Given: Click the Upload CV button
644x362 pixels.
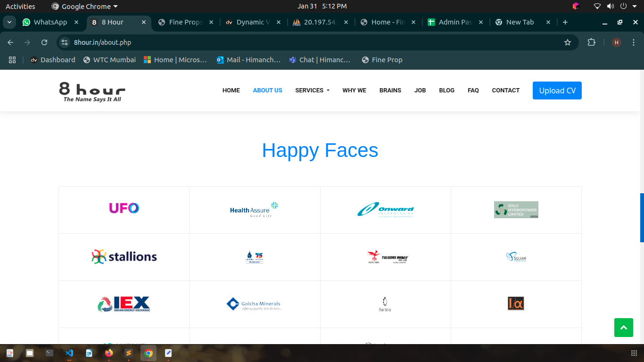Looking at the screenshot, I should click(557, 90).
